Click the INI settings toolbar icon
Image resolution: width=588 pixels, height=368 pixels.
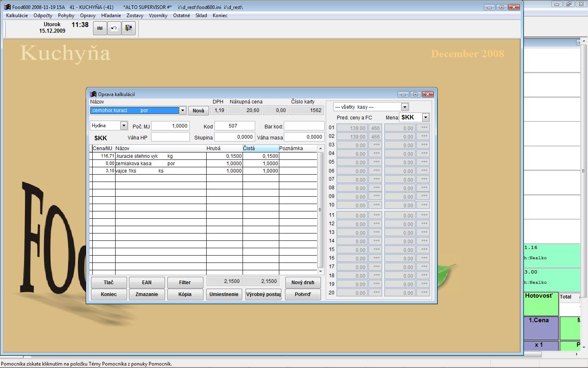coord(100,28)
